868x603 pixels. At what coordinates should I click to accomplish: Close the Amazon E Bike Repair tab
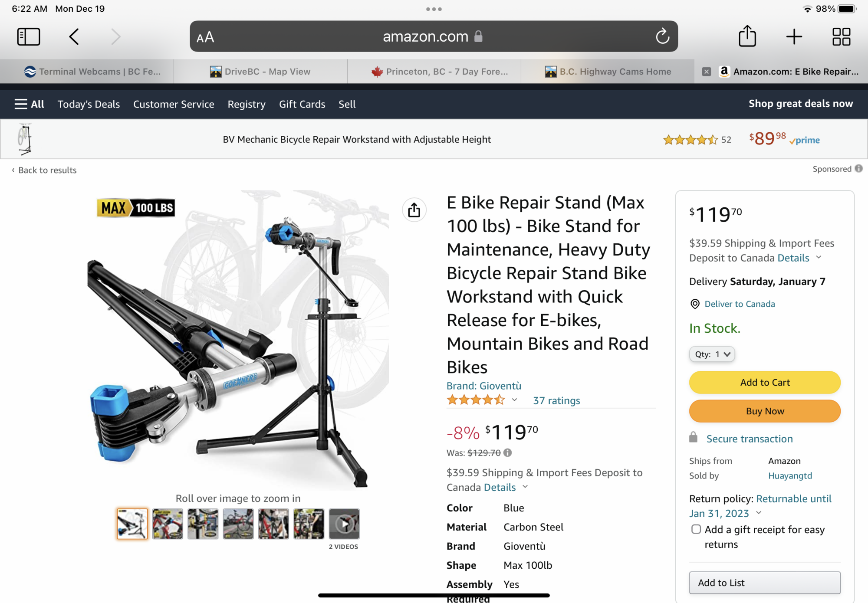(707, 72)
